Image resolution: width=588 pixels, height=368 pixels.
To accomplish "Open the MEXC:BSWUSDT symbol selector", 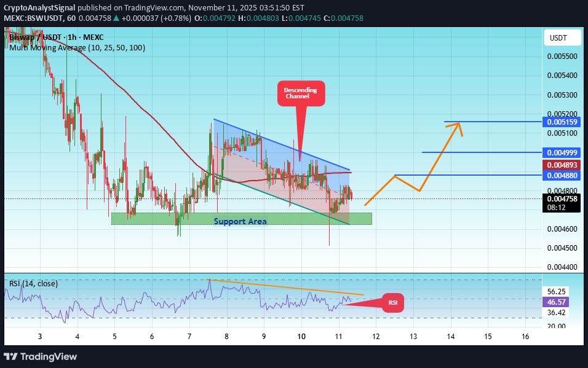I will tap(31, 18).
